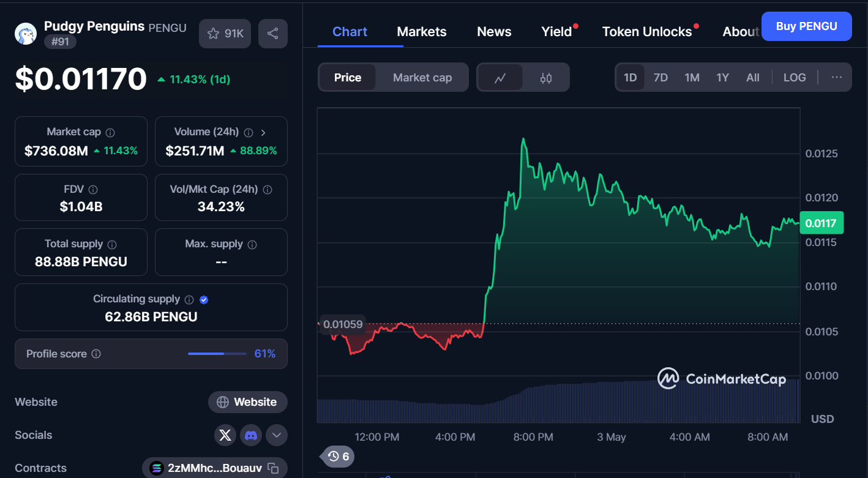Set chart range to 1Y

722,77
